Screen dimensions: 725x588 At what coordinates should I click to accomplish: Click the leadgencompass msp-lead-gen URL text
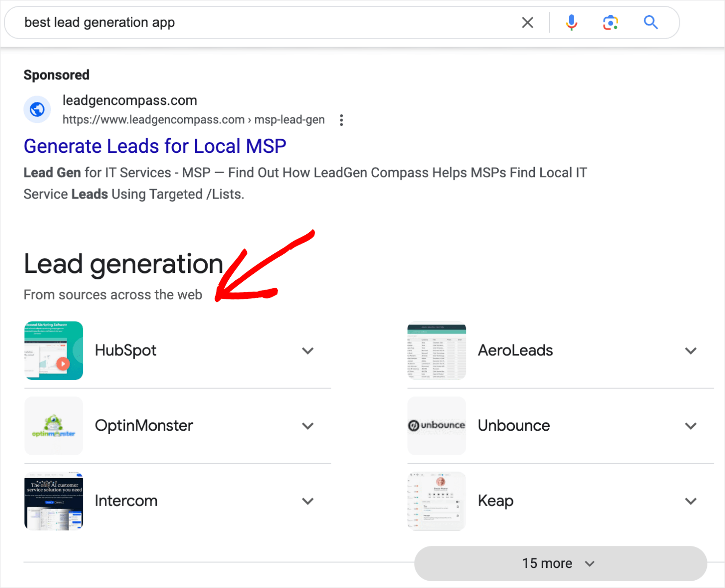(193, 120)
